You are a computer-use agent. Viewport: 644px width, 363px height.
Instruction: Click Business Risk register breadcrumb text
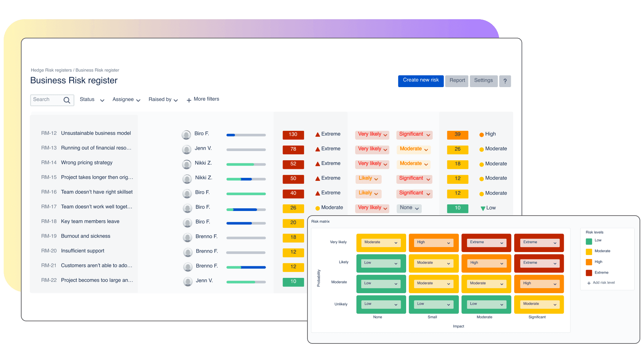pyautogui.click(x=97, y=70)
